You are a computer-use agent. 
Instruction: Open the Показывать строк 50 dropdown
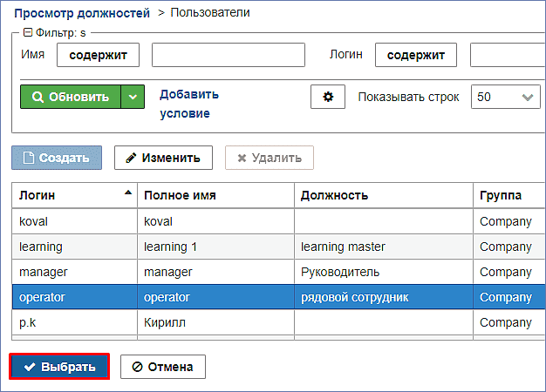pyautogui.click(x=506, y=97)
